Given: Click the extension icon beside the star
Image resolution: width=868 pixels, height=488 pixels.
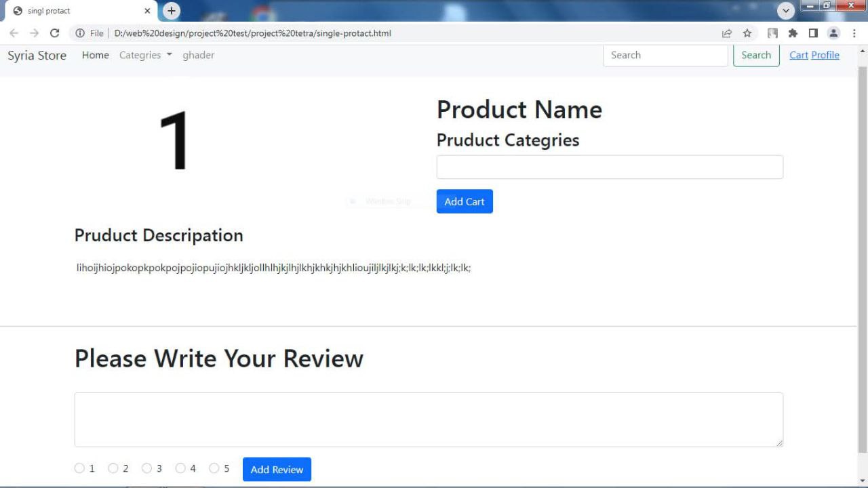Looking at the screenshot, I should 772,33.
